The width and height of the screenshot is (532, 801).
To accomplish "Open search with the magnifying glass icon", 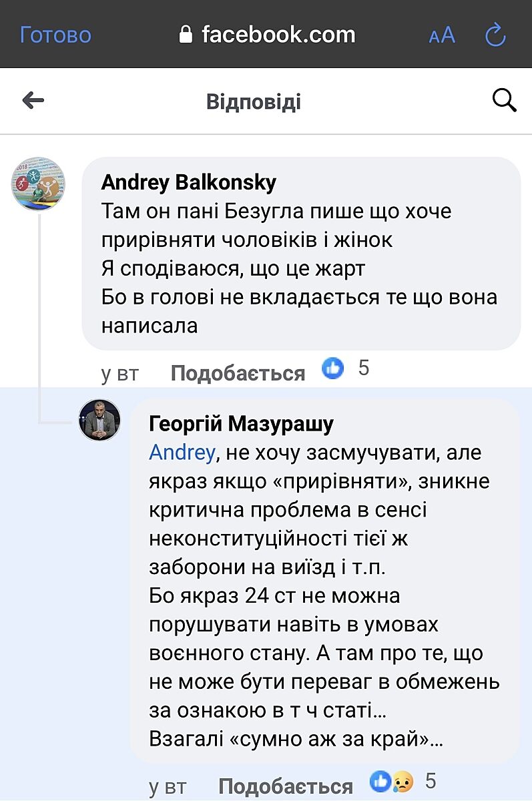I will (504, 101).
